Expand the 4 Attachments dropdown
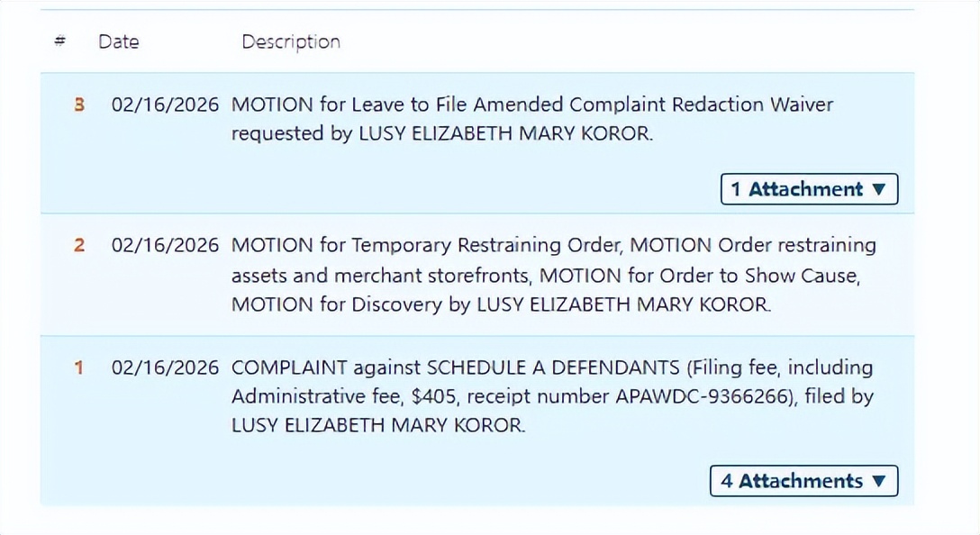The image size is (980, 535). [x=803, y=481]
